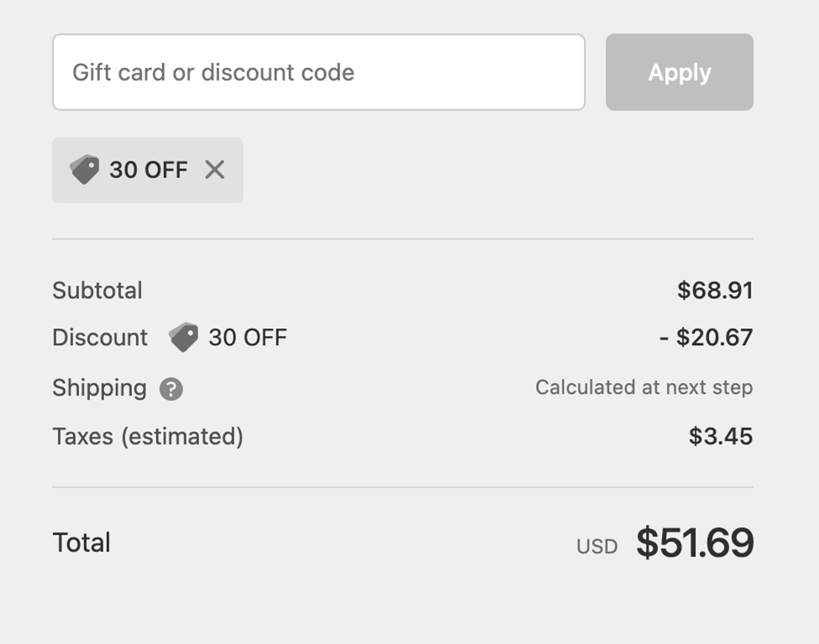Viewport: 819px width, 644px height.
Task: Click the Calculated at next step text
Action: 644,387
